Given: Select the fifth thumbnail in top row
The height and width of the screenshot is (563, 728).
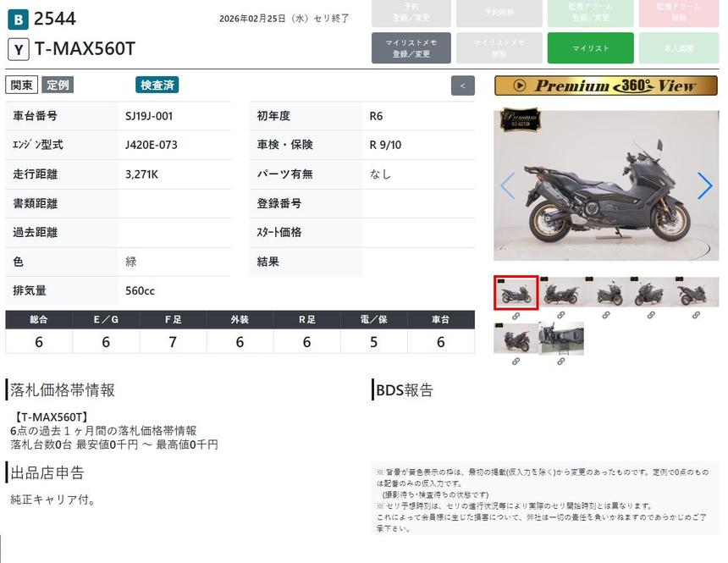Looking at the screenshot, I should (x=696, y=292).
